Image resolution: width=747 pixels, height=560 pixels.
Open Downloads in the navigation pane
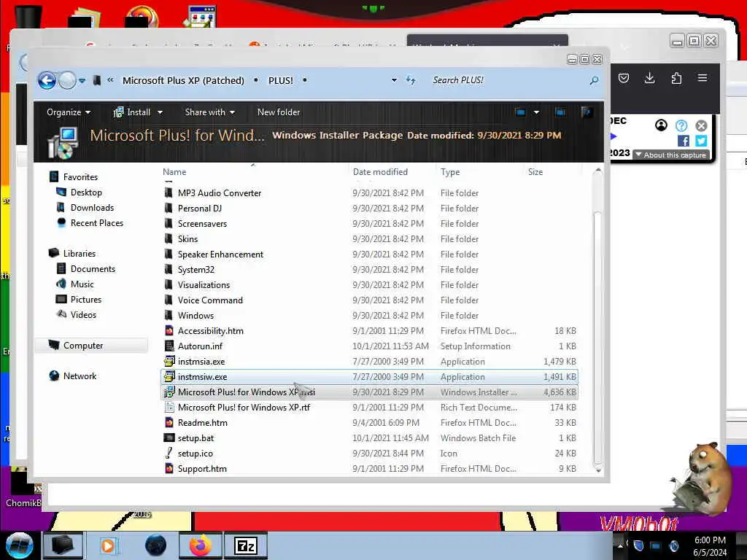[x=92, y=208]
